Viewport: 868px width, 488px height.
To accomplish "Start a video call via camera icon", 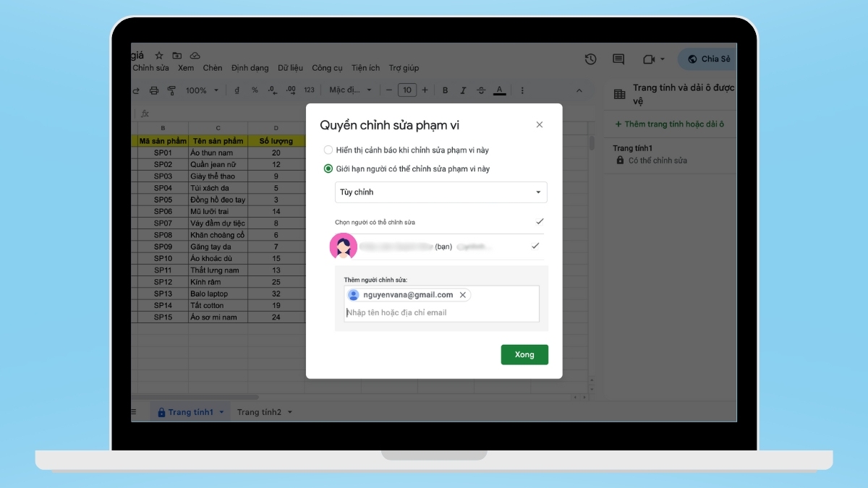I will 648,59.
